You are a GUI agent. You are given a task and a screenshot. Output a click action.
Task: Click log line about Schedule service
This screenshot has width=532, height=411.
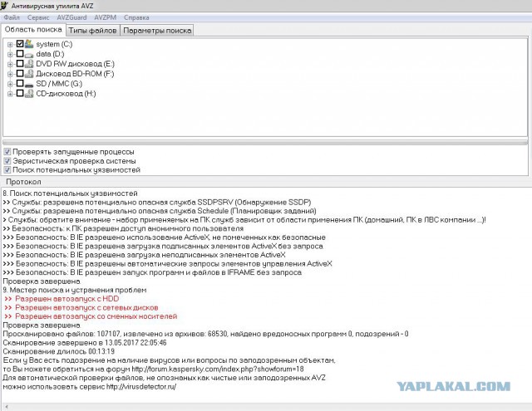(160, 211)
